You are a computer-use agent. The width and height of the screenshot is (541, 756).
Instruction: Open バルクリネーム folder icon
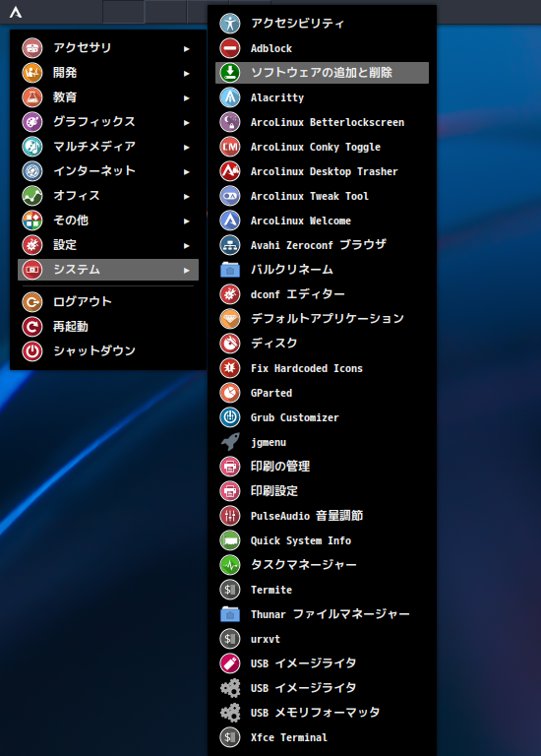230,270
